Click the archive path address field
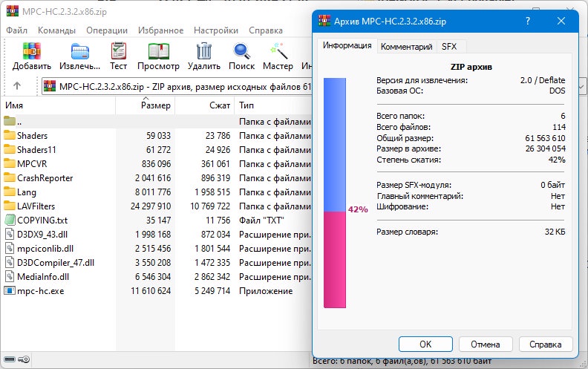The width and height of the screenshot is (588, 369). click(x=177, y=87)
